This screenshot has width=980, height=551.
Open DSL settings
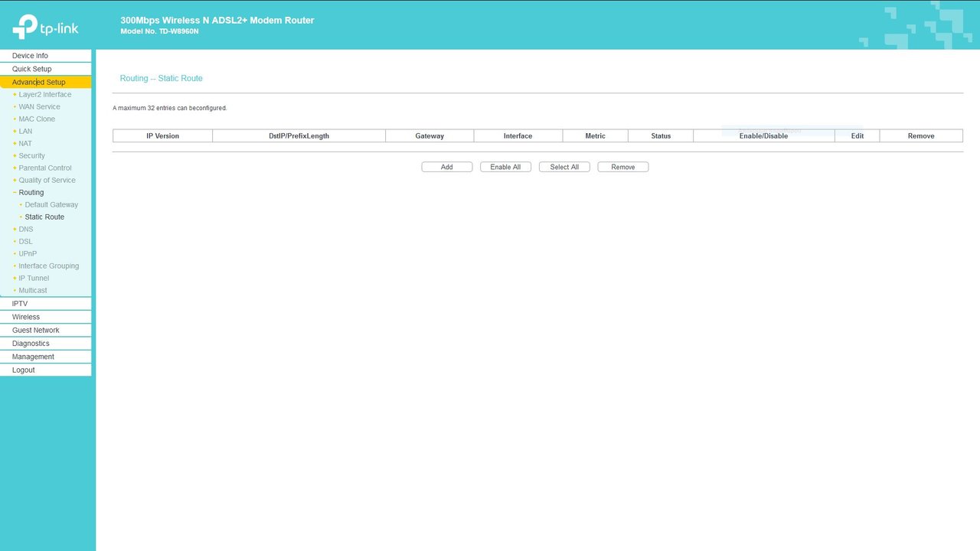tap(25, 242)
